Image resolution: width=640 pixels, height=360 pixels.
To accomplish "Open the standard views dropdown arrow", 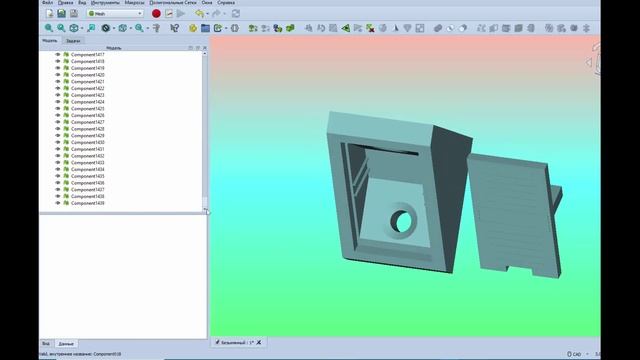I will (x=82, y=29).
